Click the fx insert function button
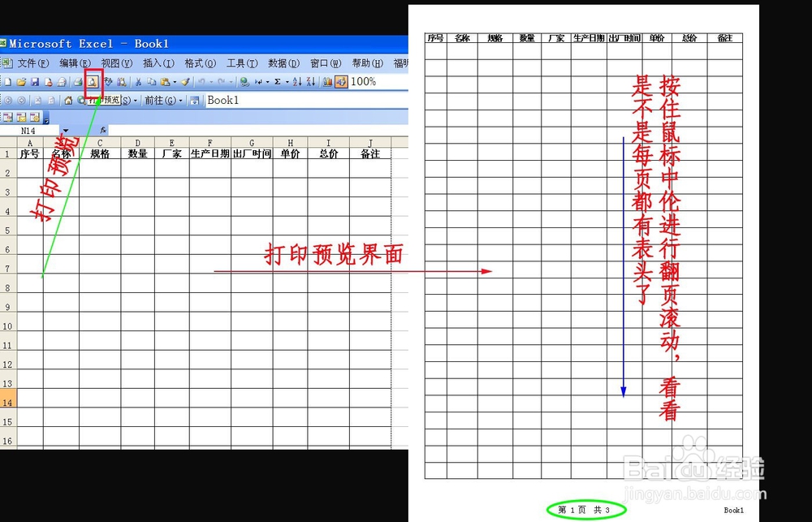This screenshot has width=812, height=522. pyautogui.click(x=103, y=129)
